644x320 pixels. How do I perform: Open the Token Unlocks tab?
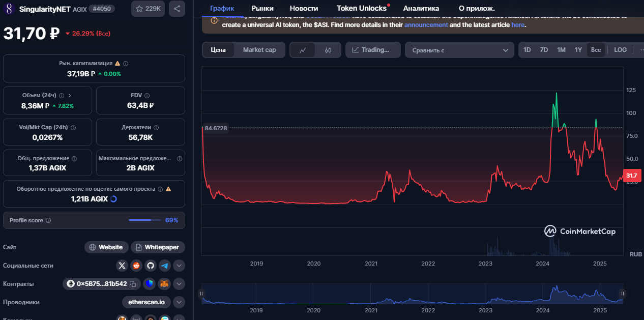[x=362, y=8]
